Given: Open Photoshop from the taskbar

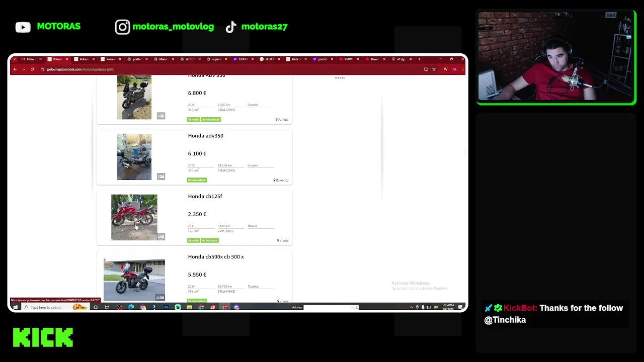Looking at the screenshot, I should [x=166, y=307].
